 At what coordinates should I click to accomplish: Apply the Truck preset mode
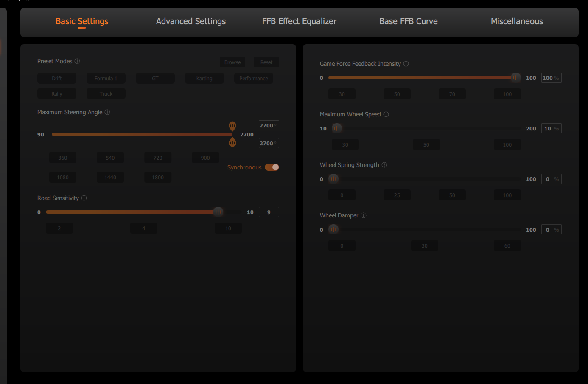[x=106, y=94]
